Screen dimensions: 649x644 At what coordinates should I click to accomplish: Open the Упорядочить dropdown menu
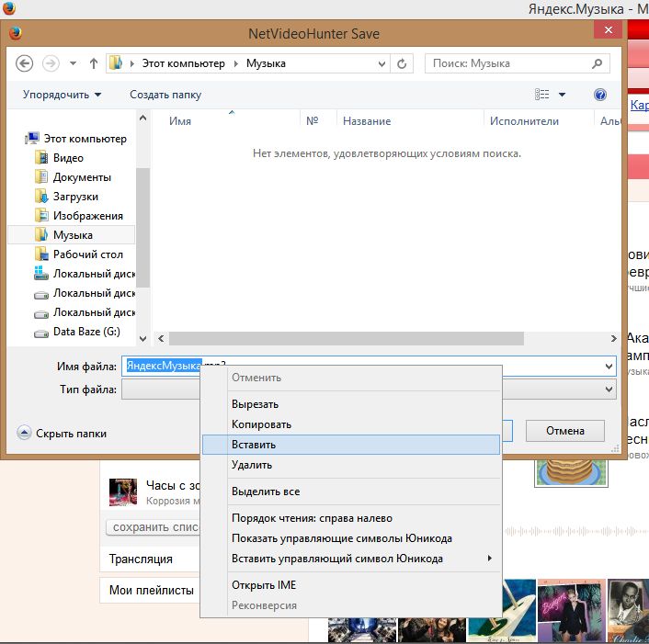62,95
